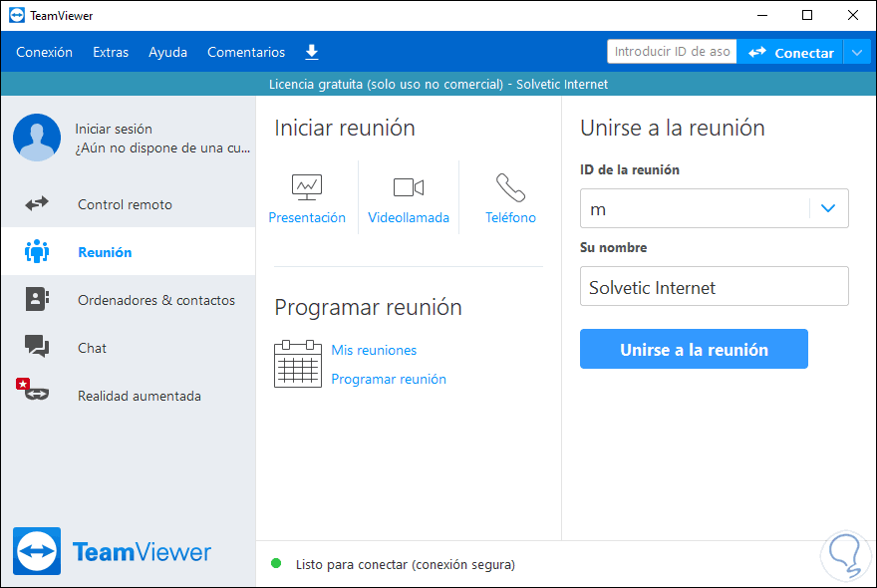Click Iniciar sesión text
The width and height of the screenshot is (877, 588).
(114, 129)
